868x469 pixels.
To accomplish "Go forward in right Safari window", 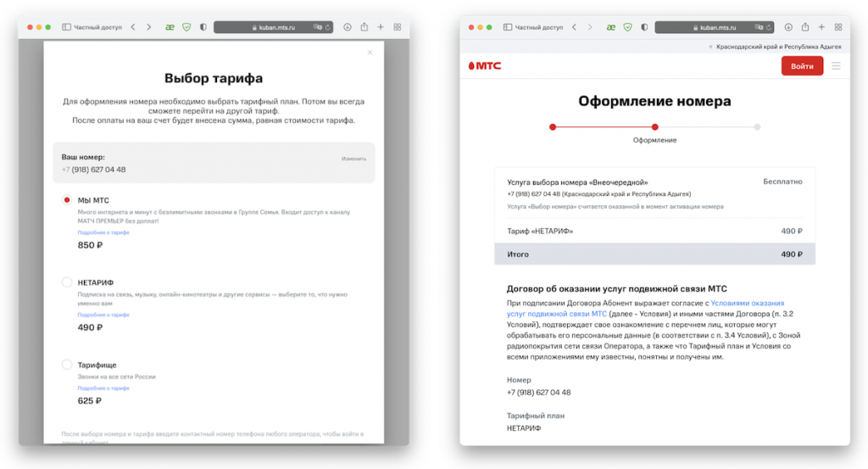I will click(x=590, y=27).
